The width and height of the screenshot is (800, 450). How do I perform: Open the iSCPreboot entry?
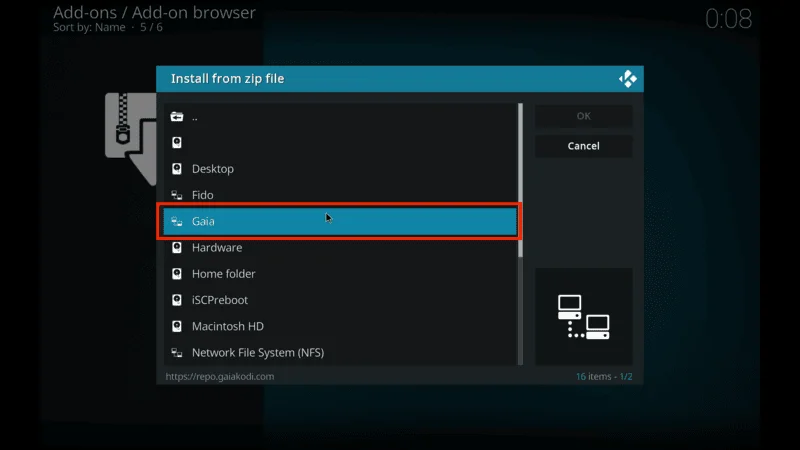click(340, 300)
